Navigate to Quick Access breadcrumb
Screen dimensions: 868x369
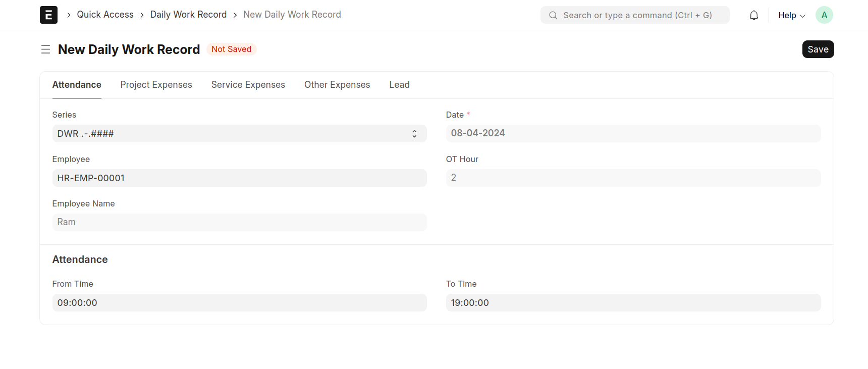coord(105,15)
